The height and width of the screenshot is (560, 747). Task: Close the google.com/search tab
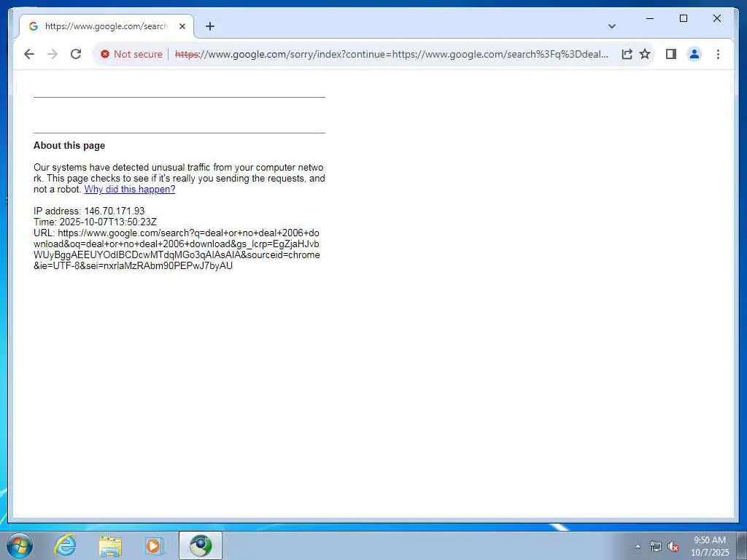[x=182, y=26]
